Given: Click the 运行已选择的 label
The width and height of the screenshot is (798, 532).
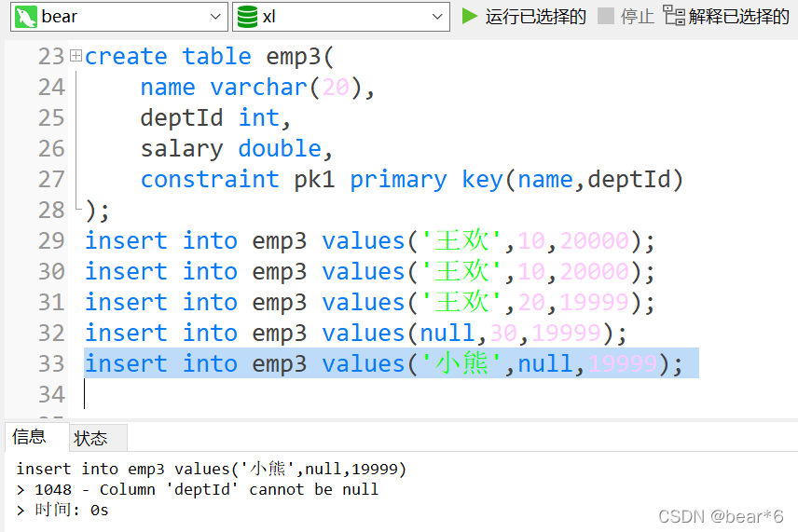Looking at the screenshot, I should 535,16.
